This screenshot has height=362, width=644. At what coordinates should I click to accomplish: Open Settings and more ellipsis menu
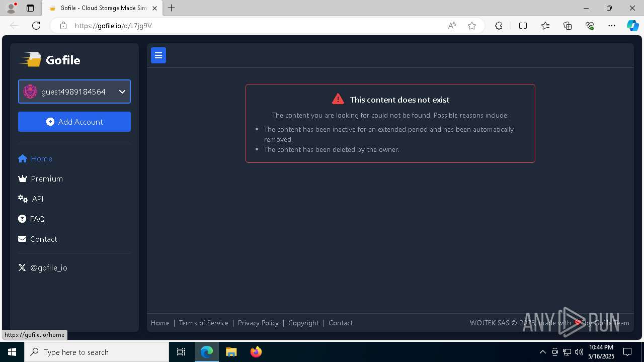point(612,26)
